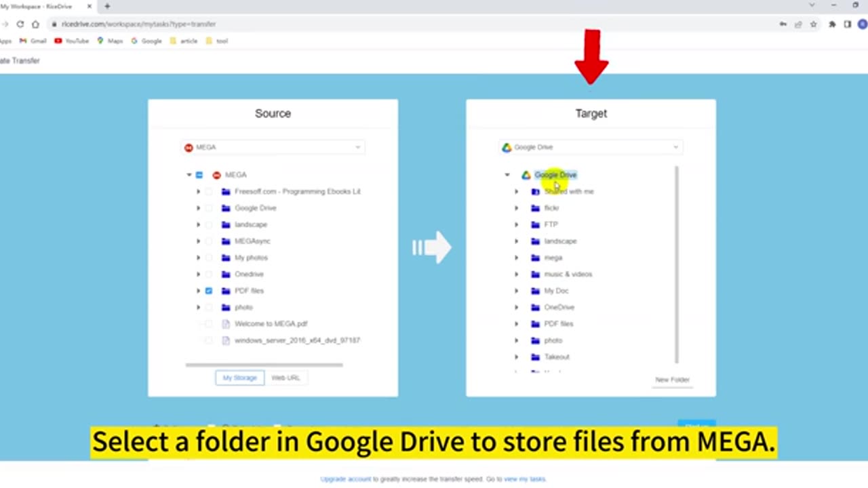Image resolution: width=868 pixels, height=488 pixels.
Task: Click the Target panel vertical scrollbar
Action: [x=677, y=264]
